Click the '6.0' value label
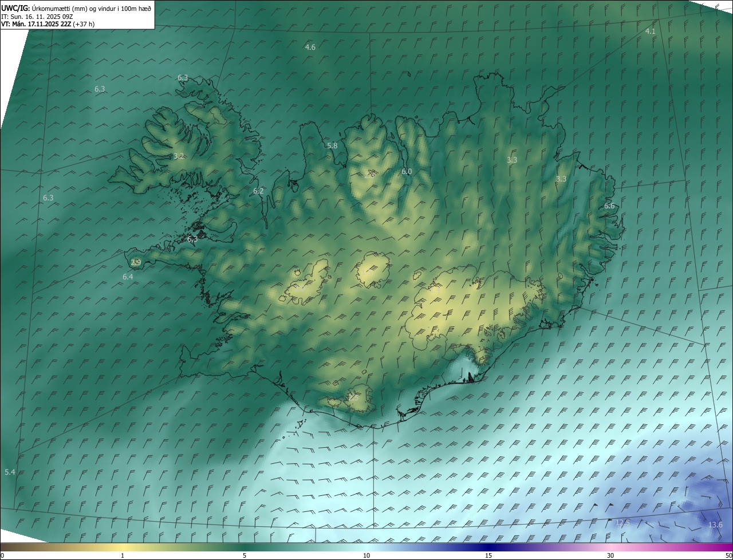Image resolution: width=733 pixels, height=560 pixels. [x=407, y=171]
